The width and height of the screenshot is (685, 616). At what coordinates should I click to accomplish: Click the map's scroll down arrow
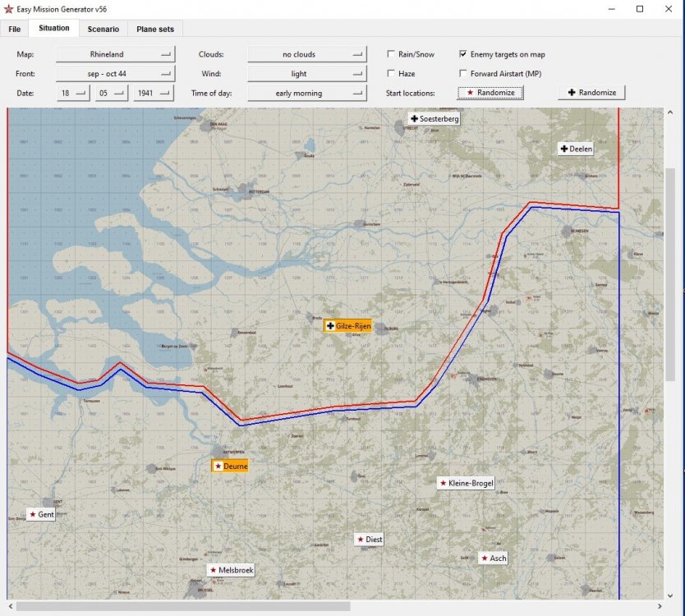(x=670, y=595)
